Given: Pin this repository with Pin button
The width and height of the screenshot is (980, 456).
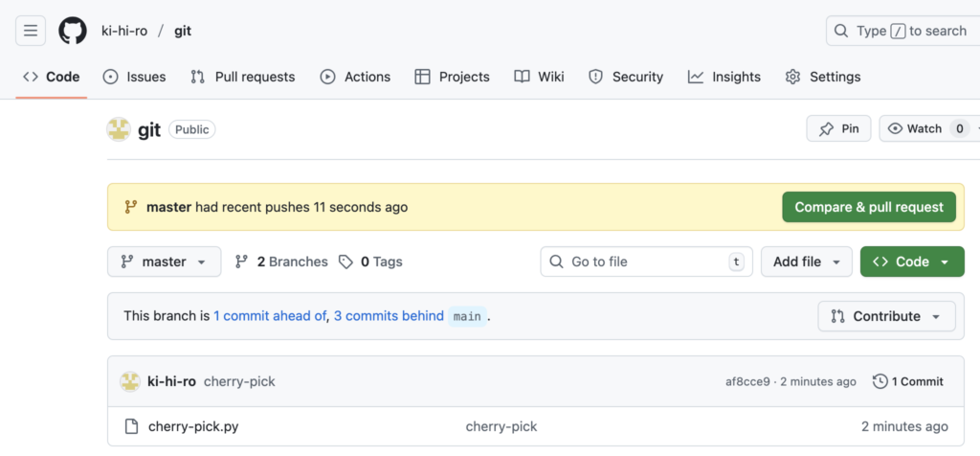Looking at the screenshot, I should tap(838, 129).
